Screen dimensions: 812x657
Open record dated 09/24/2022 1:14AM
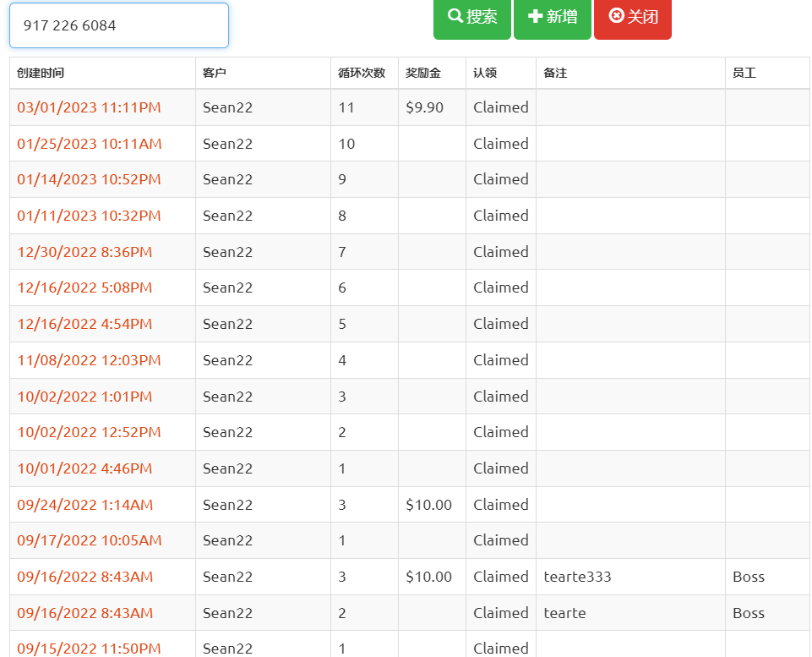(85, 505)
